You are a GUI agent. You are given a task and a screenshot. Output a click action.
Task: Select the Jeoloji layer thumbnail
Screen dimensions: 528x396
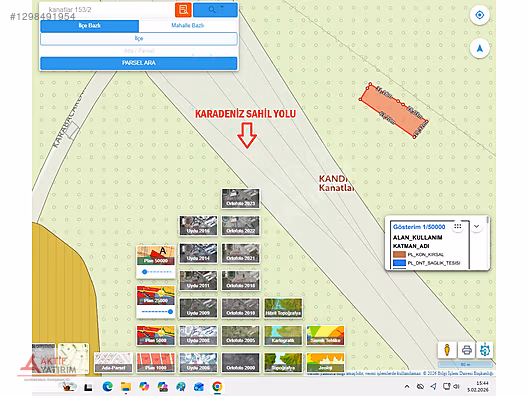point(325,362)
